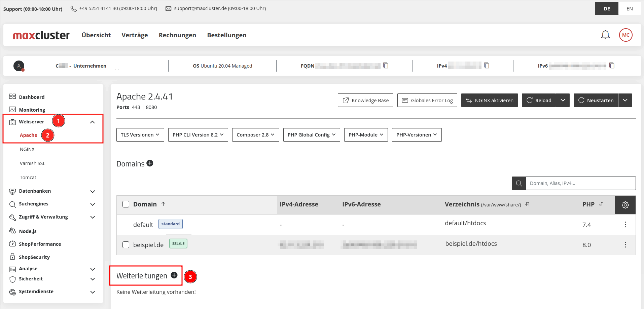Open the notifications bell
Screen dimensions: 644x309
[x=605, y=35]
